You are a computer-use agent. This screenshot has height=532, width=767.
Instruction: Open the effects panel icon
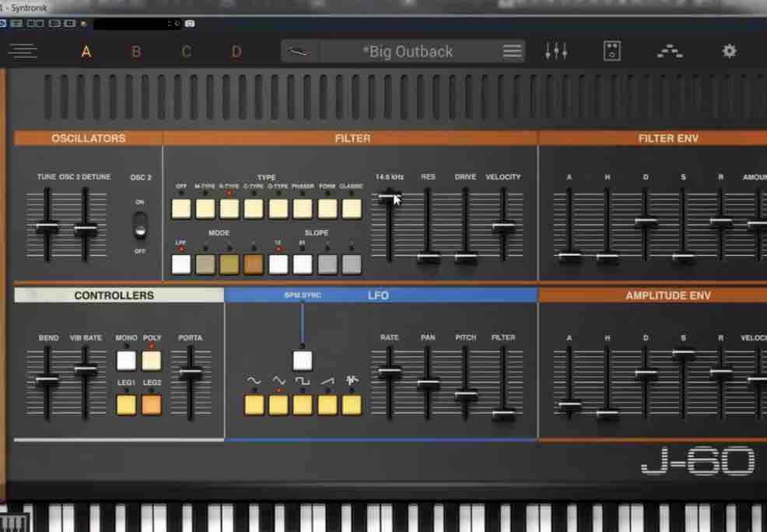click(612, 51)
